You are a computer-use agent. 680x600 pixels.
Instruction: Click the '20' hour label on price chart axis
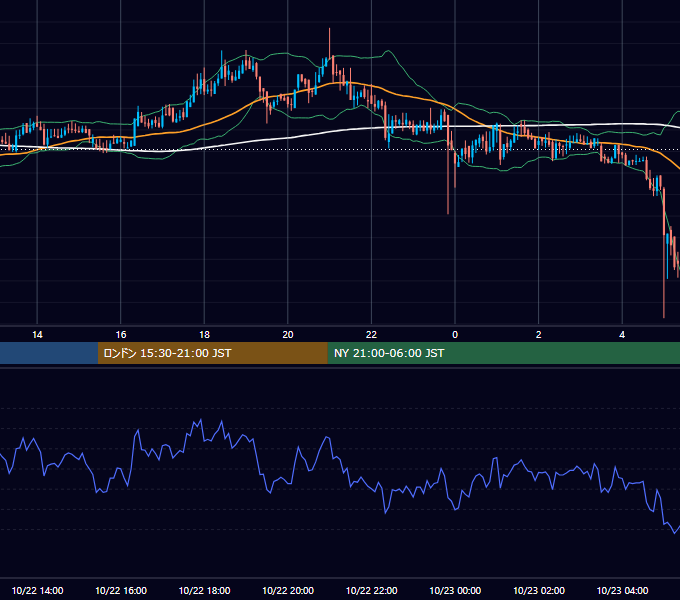(288, 335)
